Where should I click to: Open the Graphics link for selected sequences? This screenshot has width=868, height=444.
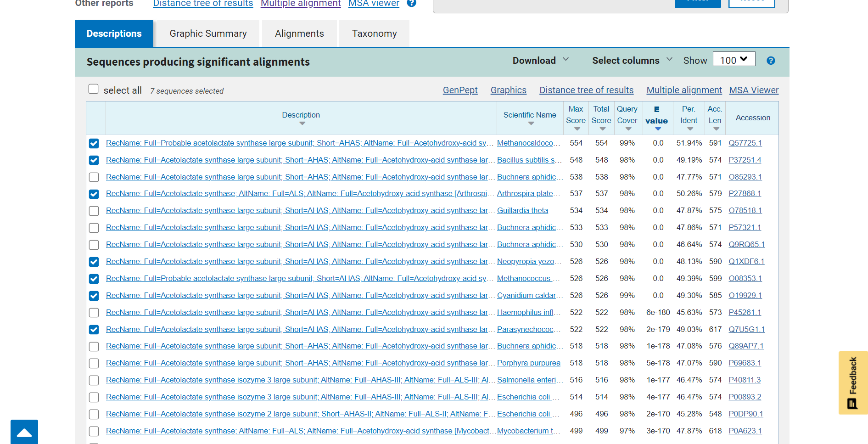tap(508, 90)
